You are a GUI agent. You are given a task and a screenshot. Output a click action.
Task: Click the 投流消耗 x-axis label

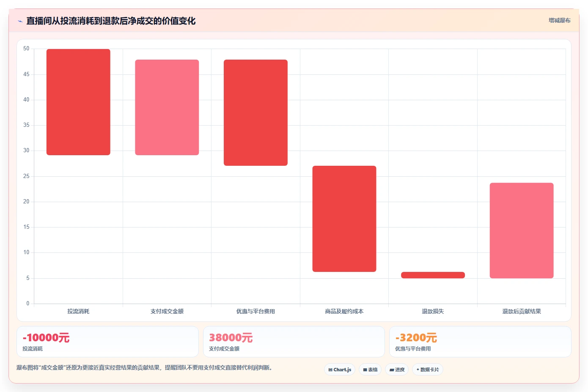coord(78,311)
